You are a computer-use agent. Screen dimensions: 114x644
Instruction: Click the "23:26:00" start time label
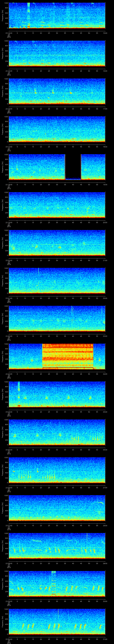pos(9,487)
